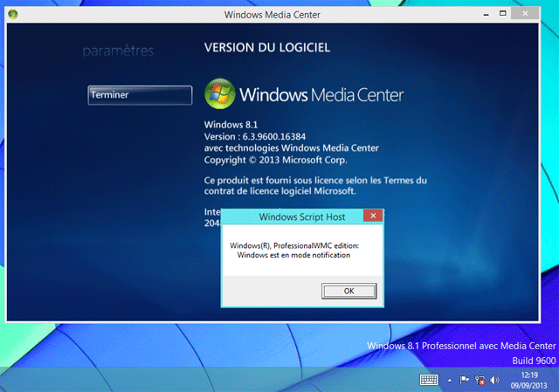Confirm the Windows Script Host dialog with OK
Viewport: 559px width, 392px height.
click(349, 291)
